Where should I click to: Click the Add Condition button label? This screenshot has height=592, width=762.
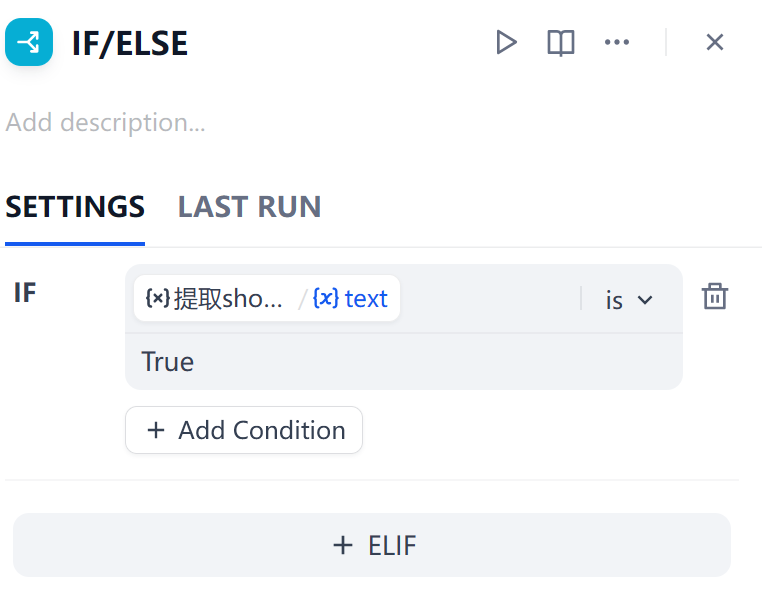click(261, 430)
